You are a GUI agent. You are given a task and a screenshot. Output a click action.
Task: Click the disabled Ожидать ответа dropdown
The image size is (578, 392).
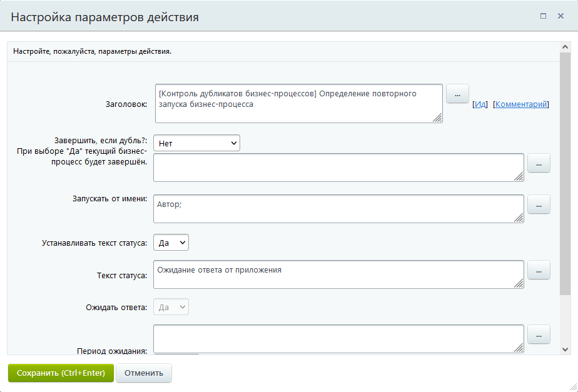(171, 307)
